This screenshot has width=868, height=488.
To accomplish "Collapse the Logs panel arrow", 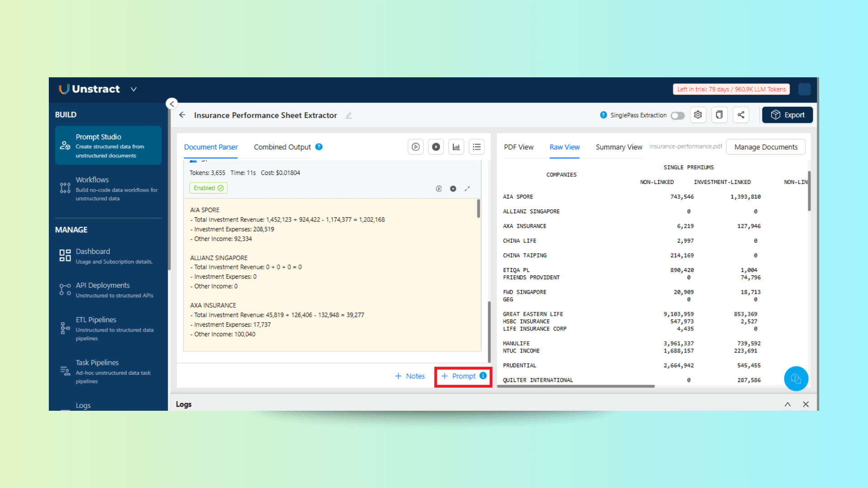I will (x=788, y=404).
